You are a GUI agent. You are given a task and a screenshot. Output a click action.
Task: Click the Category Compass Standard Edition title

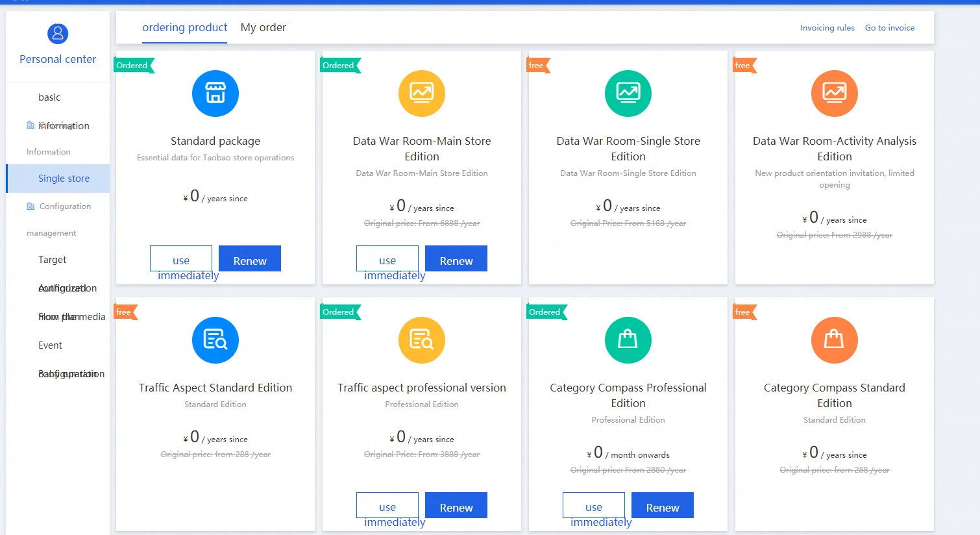tap(835, 395)
